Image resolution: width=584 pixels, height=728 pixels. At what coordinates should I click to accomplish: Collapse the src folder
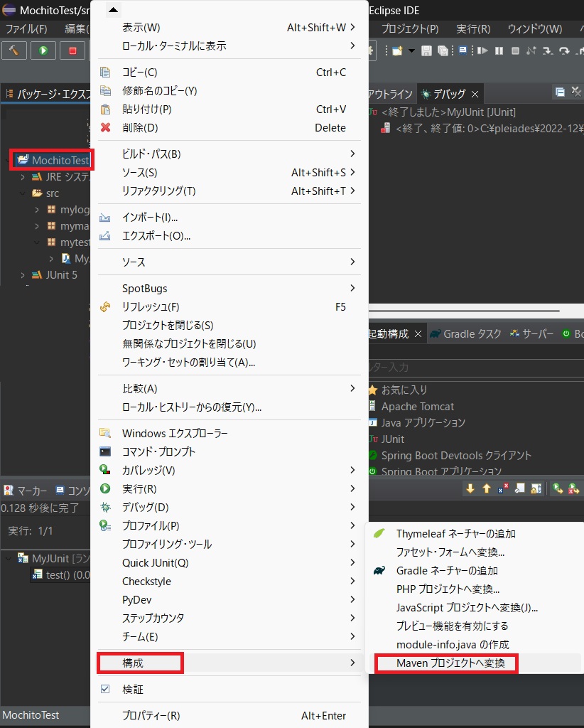tap(23, 193)
